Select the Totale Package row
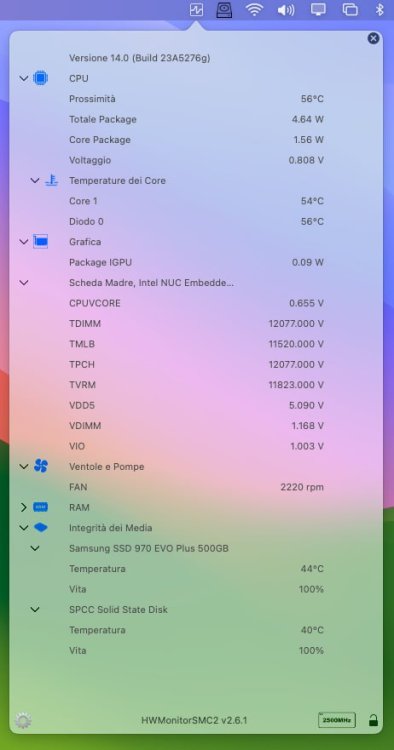Screen dimensions: 394x750 [x=196, y=120]
